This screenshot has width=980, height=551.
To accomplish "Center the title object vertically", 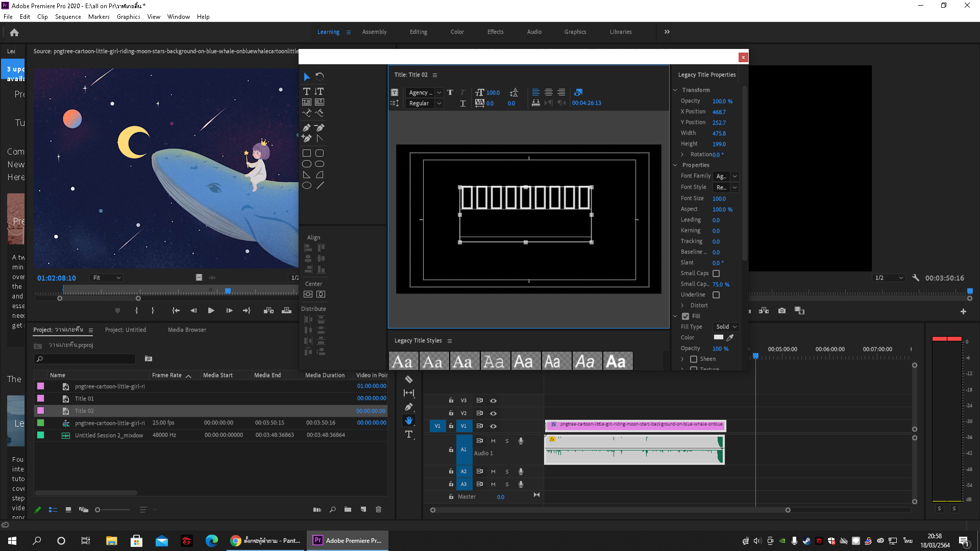I will tap(308, 294).
